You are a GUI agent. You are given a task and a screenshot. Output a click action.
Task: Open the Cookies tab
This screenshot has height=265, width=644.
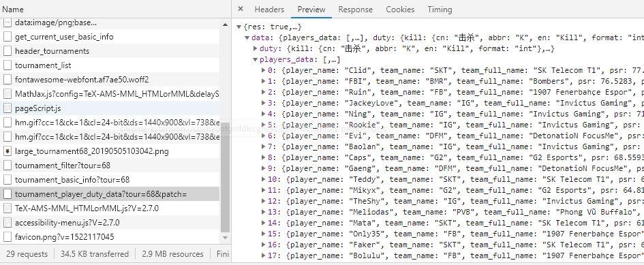tap(400, 9)
